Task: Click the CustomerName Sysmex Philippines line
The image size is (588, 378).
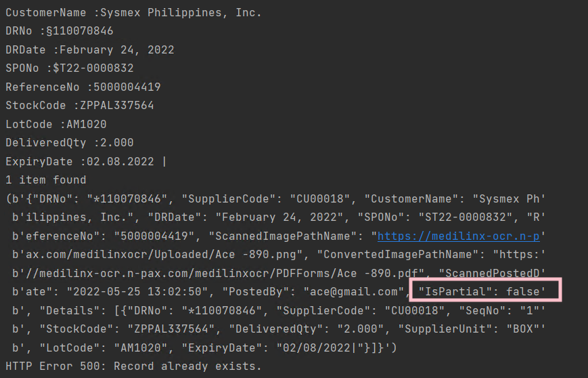Action: point(133,13)
